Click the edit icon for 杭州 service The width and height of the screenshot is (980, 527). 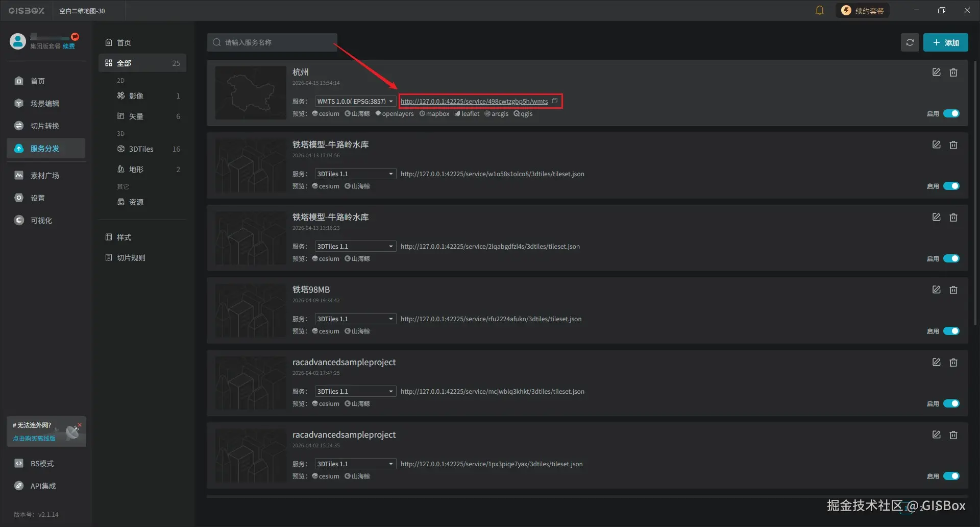(936, 72)
